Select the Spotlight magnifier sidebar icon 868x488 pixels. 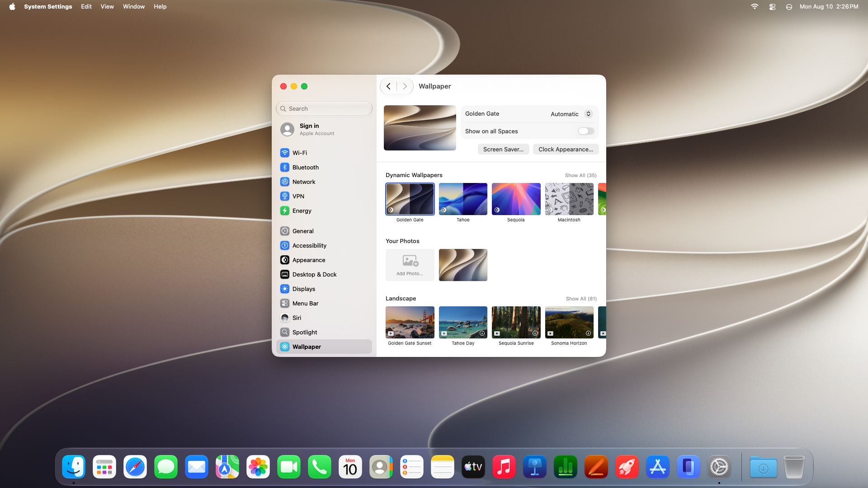point(285,332)
